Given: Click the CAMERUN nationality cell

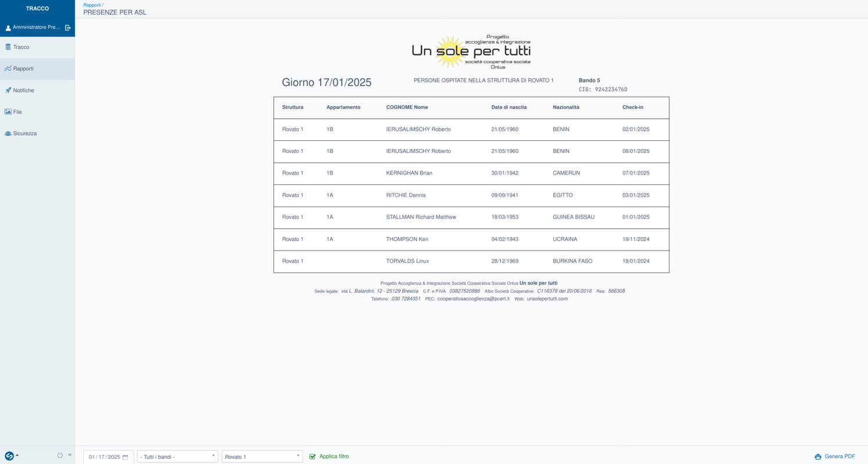Looking at the screenshot, I should [566, 173].
